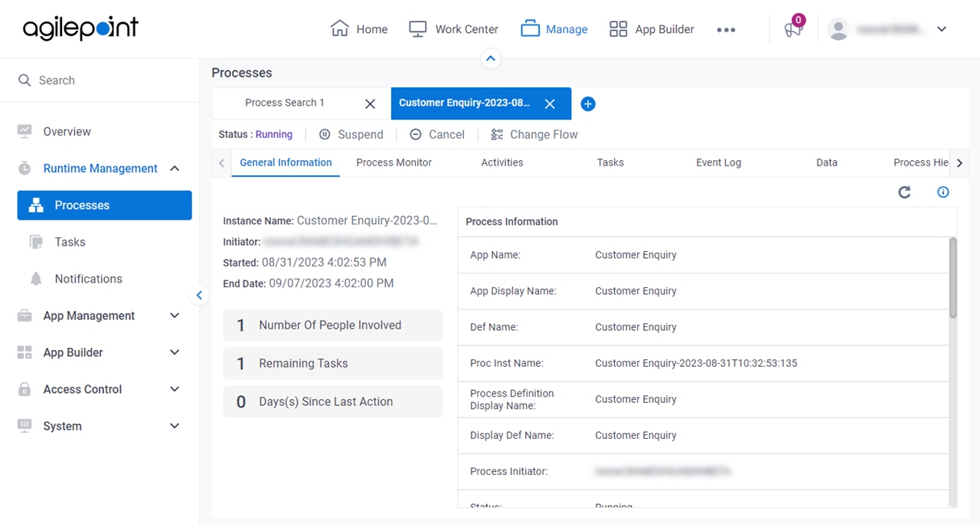Collapse the Runtime Management section
This screenshot has height=524, width=980.
[x=175, y=169]
